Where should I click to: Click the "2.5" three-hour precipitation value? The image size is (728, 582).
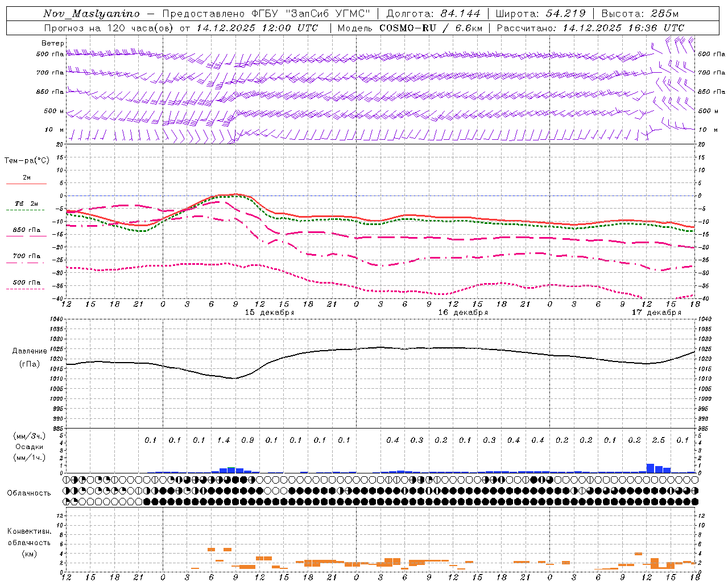click(x=659, y=440)
